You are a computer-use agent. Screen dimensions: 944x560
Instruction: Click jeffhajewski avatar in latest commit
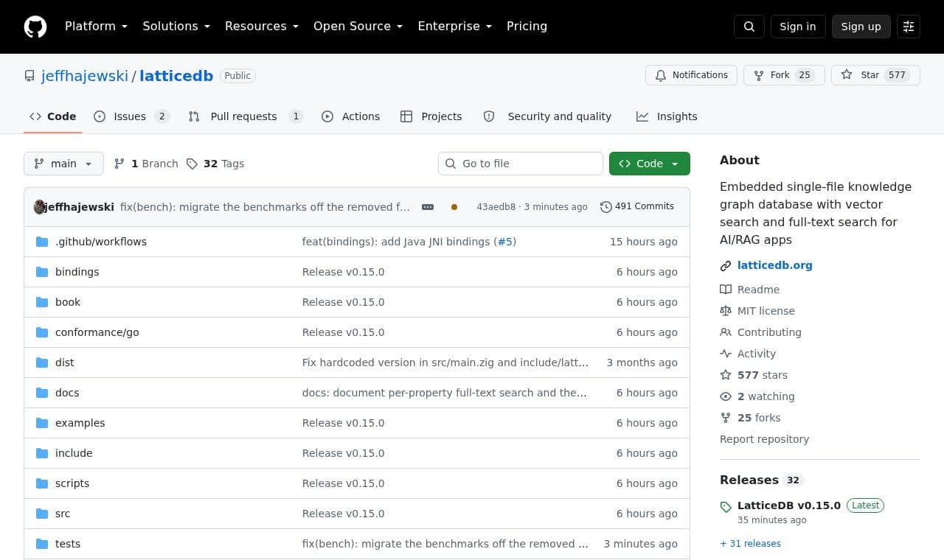[x=40, y=207]
